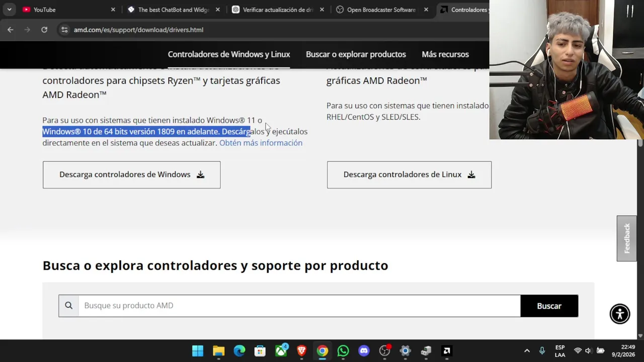Open AMD Software taskbar icon
Image resolution: width=644 pixels, height=362 pixels.
(447, 351)
